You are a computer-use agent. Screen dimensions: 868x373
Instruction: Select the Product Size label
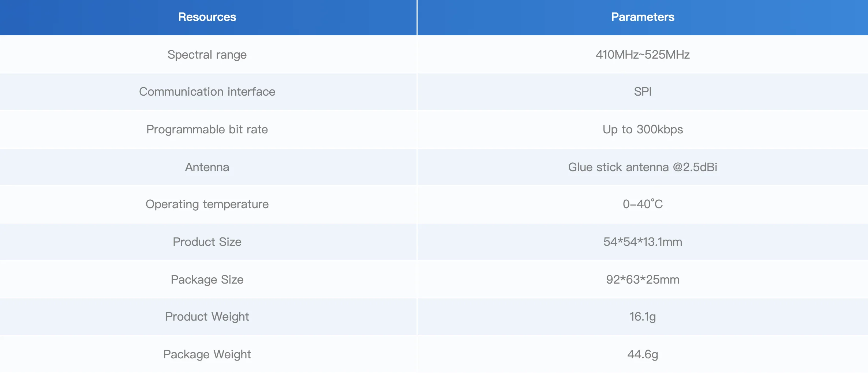207,242
